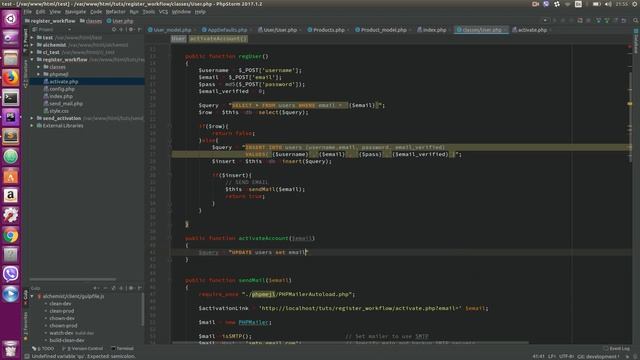The width and height of the screenshot is (640, 360).
Task: Launch Google Chrome from the dock
Action: point(11,235)
